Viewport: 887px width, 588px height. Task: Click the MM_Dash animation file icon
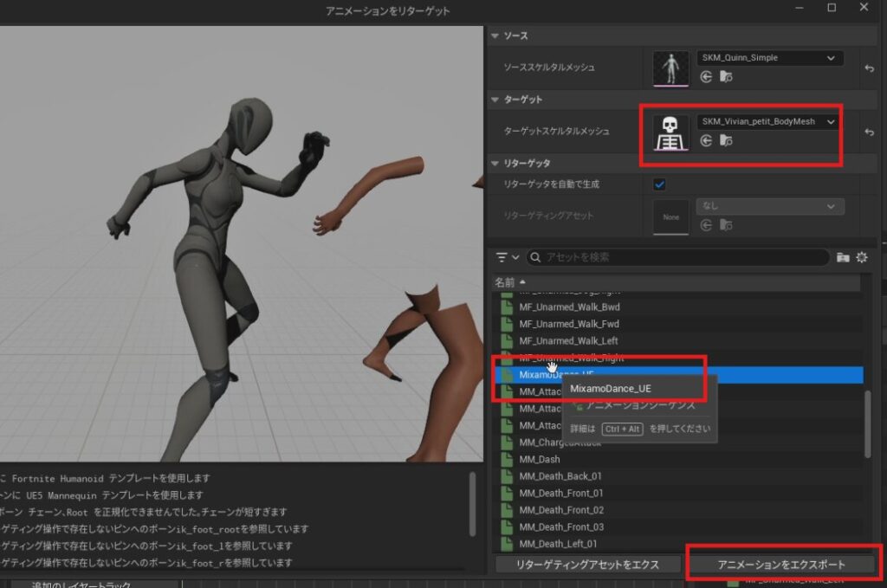pos(507,459)
